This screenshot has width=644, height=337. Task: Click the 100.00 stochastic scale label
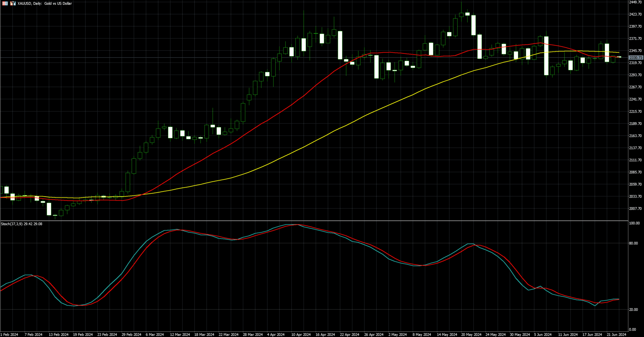[x=634, y=223]
